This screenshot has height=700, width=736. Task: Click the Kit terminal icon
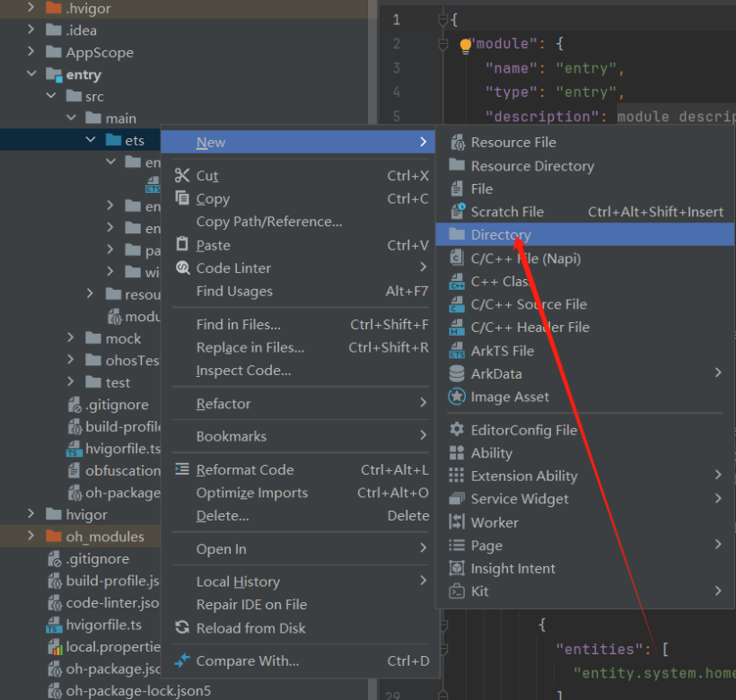[x=457, y=591]
